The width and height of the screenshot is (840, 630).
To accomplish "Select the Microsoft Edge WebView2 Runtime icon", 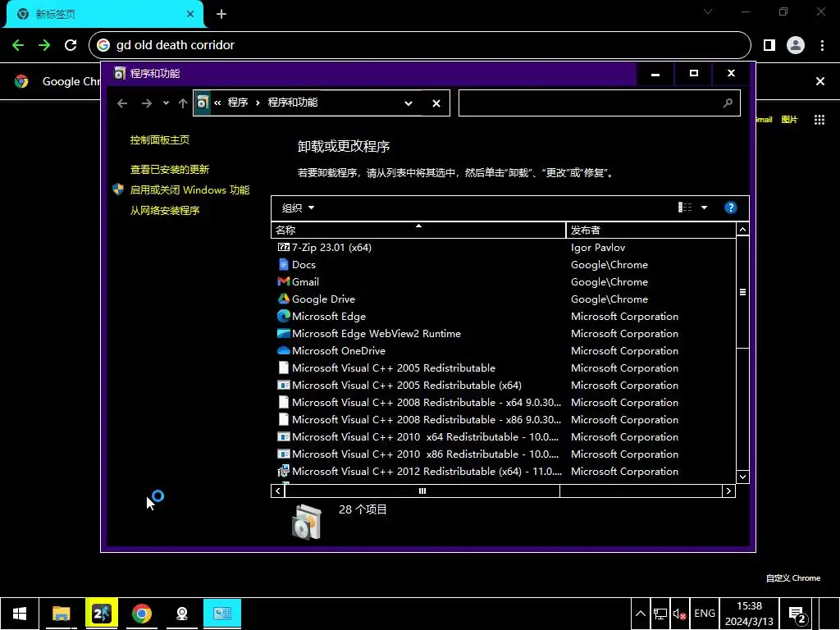I will coord(283,333).
